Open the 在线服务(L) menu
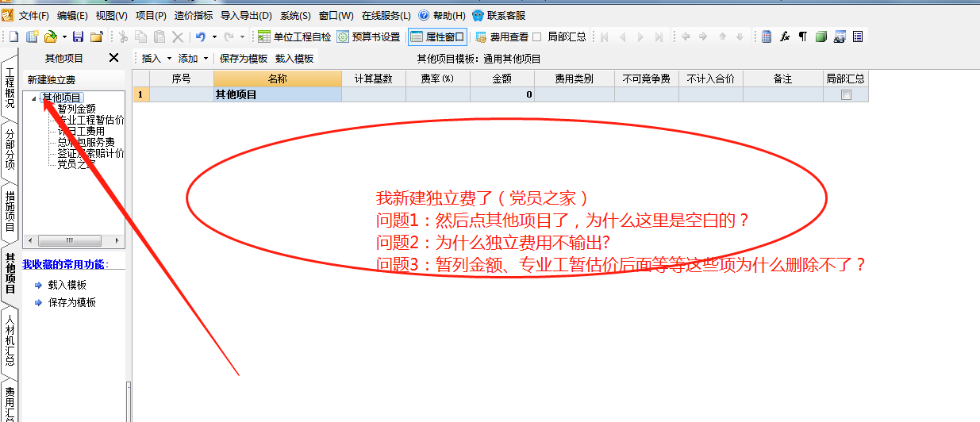This screenshot has width=980, height=422. [386, 16]
